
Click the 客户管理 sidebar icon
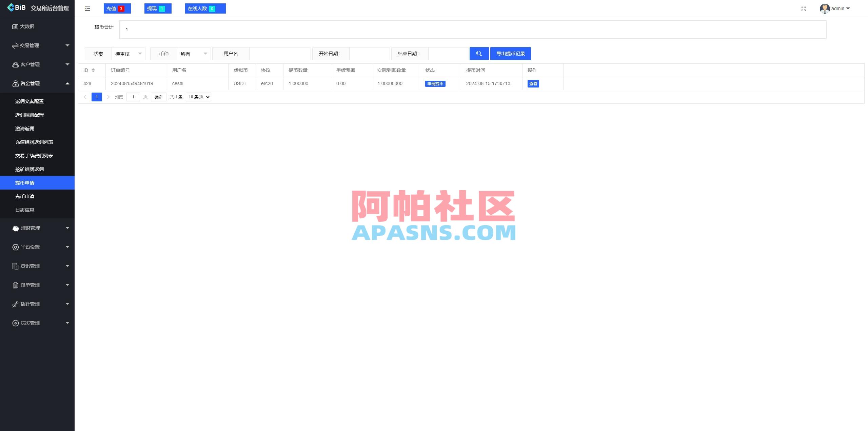pos(15,64)
